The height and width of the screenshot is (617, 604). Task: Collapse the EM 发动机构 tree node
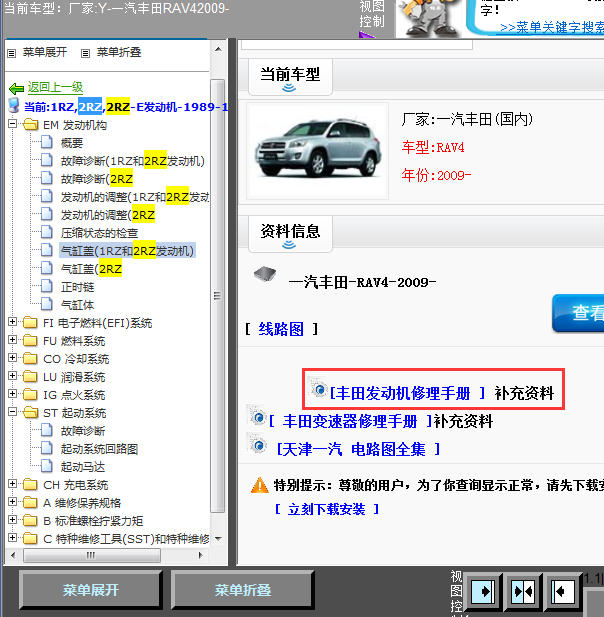(x=13, y=124)
